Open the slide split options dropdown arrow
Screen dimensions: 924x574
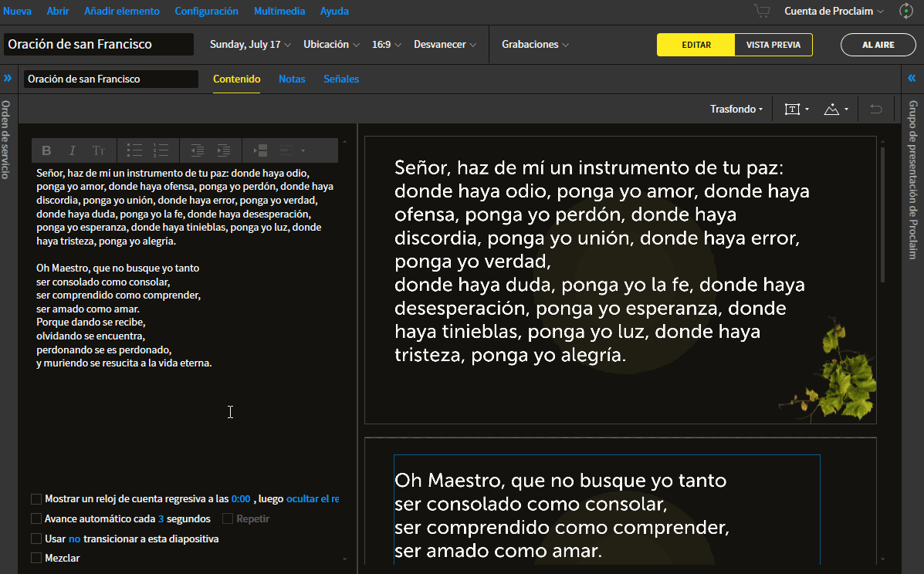click(x=303, y=150)
